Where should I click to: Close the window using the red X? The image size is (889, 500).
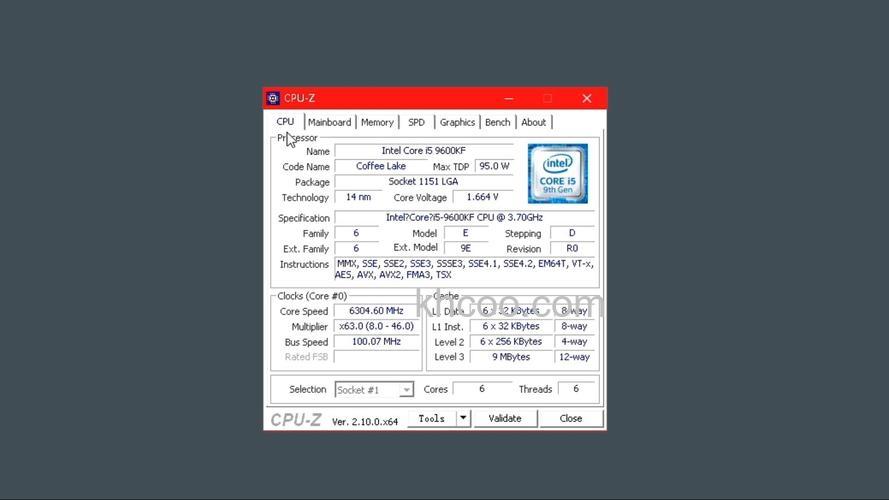point(587,98)
